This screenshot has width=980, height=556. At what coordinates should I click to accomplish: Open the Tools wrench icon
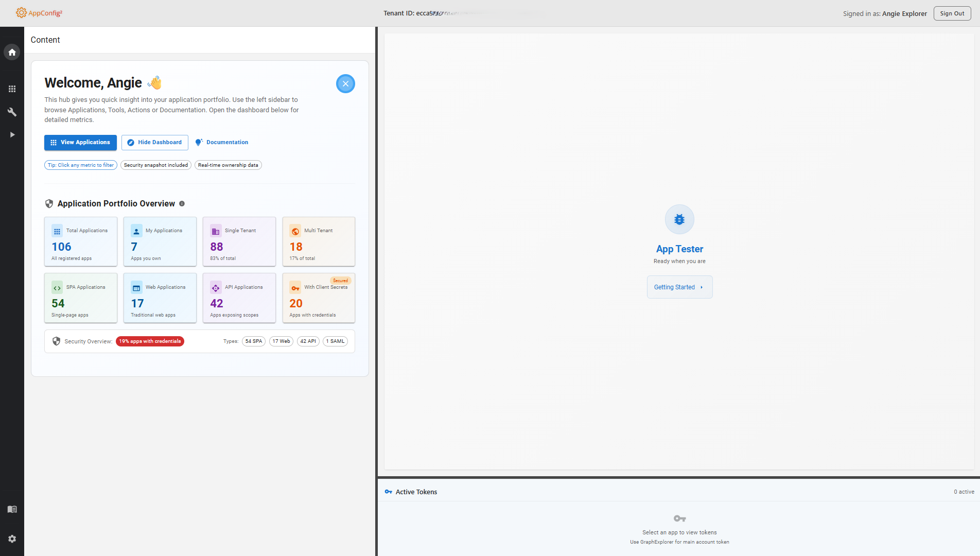(x=12, y=112)
